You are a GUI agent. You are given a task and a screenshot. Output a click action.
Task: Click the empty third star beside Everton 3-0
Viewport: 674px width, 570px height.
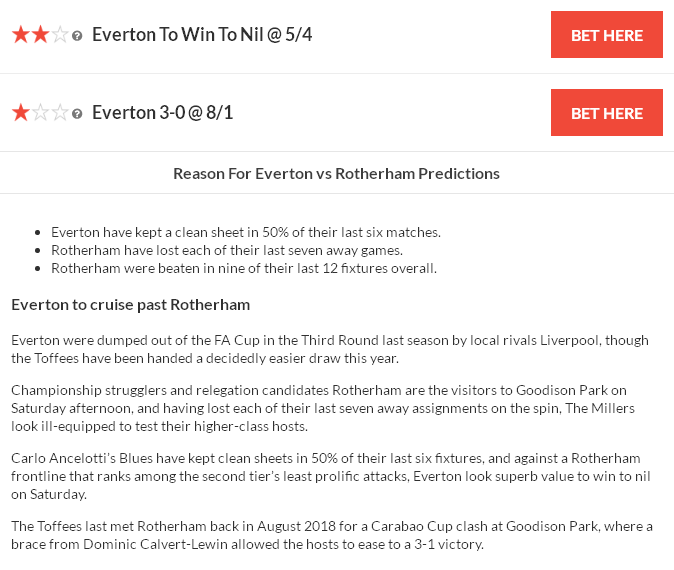pos(60,113)
